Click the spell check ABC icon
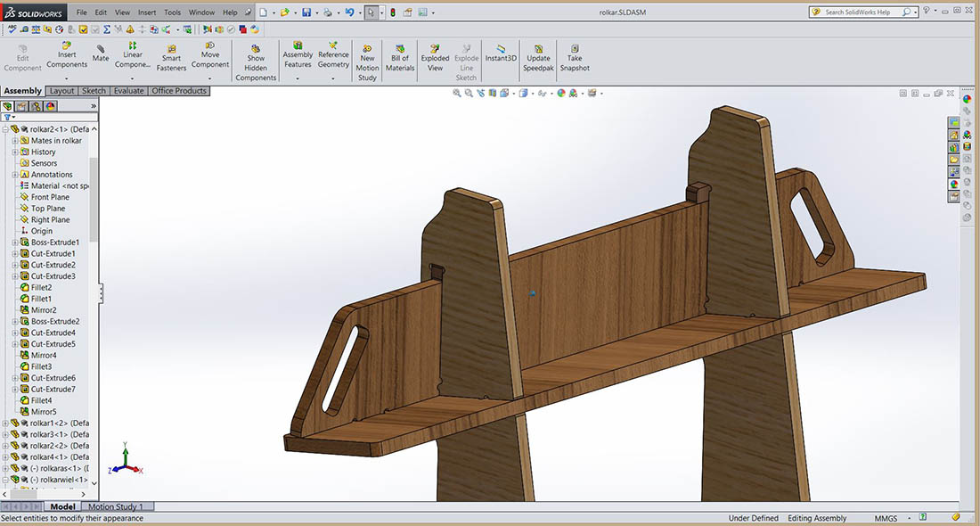Screen dimensions: 980x526 [12, 29]
